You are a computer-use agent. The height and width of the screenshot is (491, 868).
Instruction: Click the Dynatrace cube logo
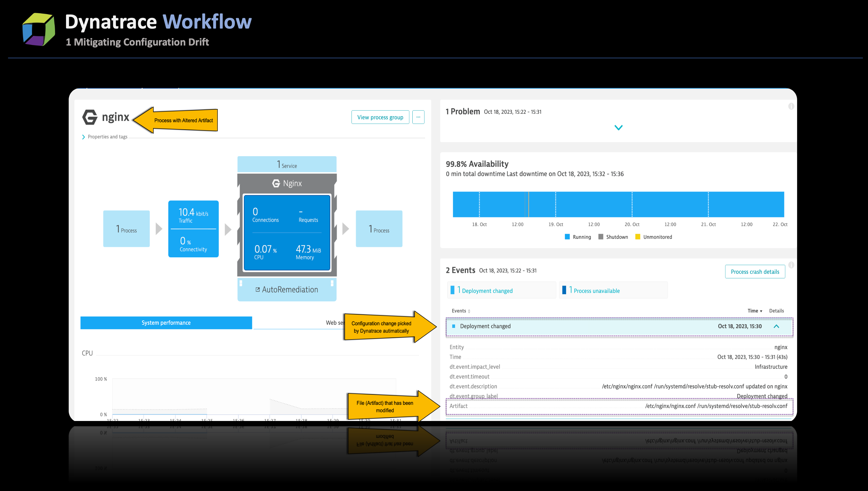coord(38,29)
